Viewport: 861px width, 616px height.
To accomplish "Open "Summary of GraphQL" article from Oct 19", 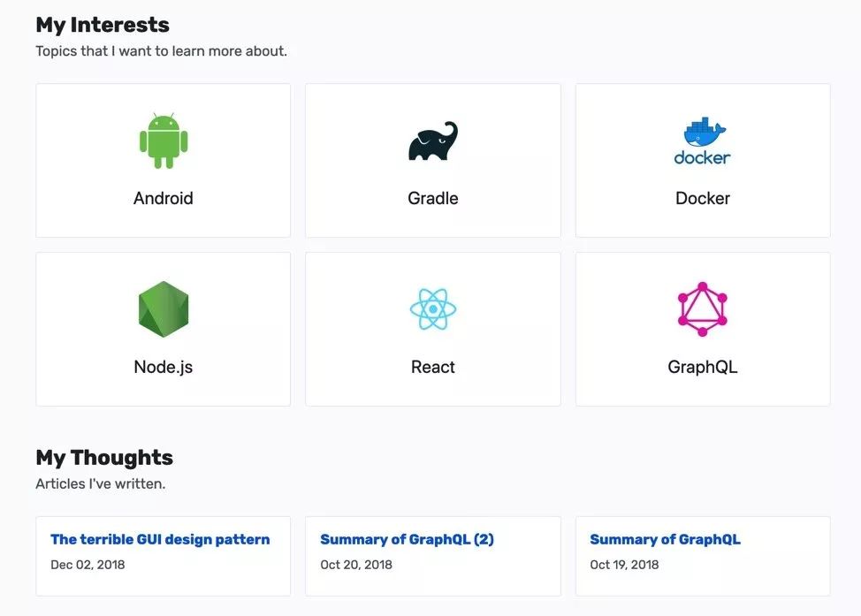I will point(665,539).
